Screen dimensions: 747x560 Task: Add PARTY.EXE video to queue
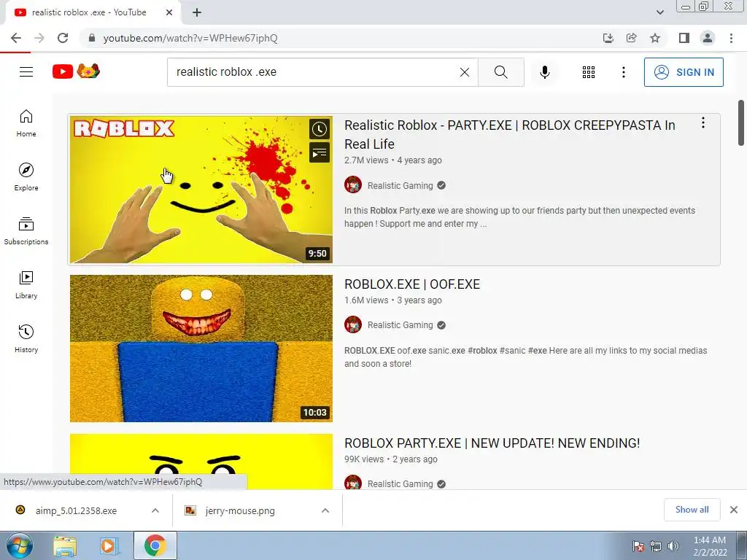(x=320, y=153)
